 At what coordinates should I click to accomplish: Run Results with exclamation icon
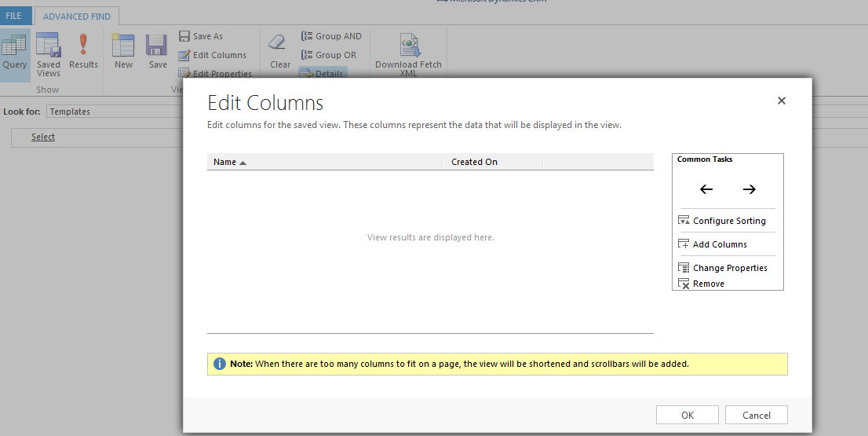pos(84,51)
